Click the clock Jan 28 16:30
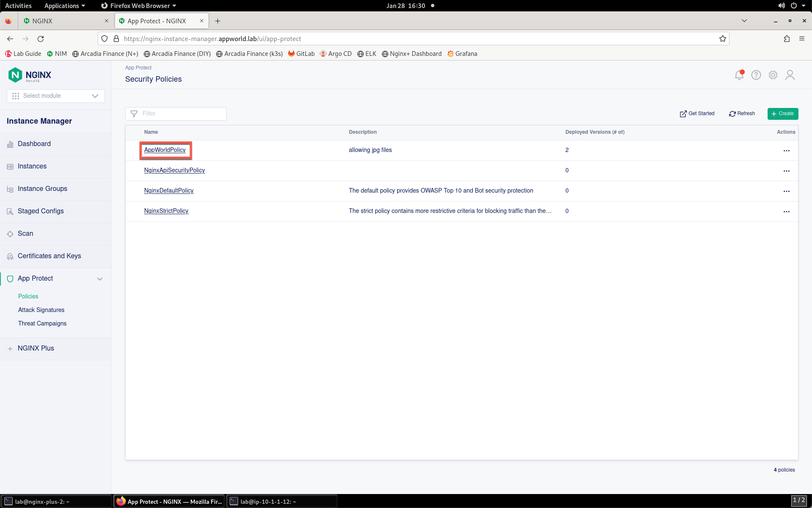The height and width of the screenshot is (508, 812). [x=406, y=6]
